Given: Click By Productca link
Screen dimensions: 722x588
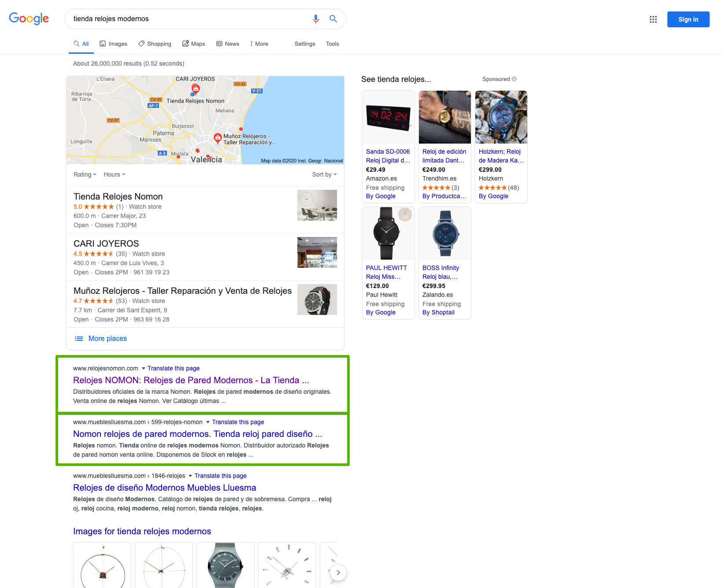Looking at the screenshot, I should (x=444, y=196).
